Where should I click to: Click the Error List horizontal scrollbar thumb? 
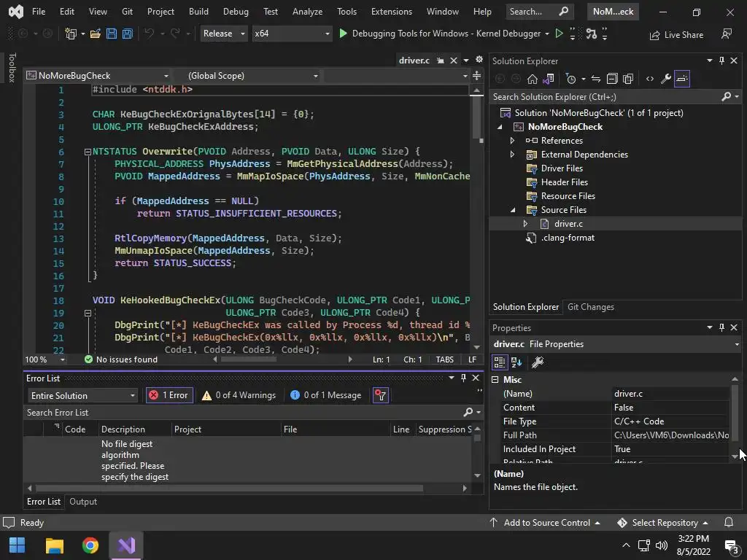coord(229,488)
